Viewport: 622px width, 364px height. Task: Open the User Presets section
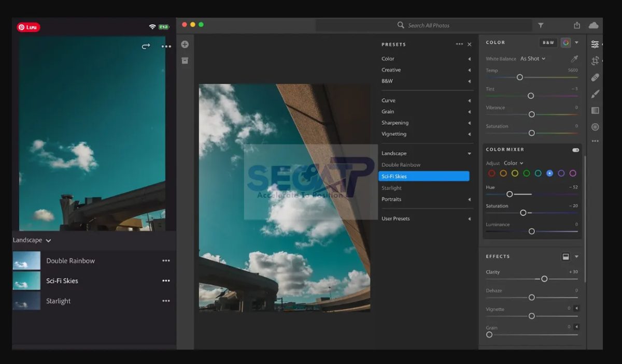(397, 218)
